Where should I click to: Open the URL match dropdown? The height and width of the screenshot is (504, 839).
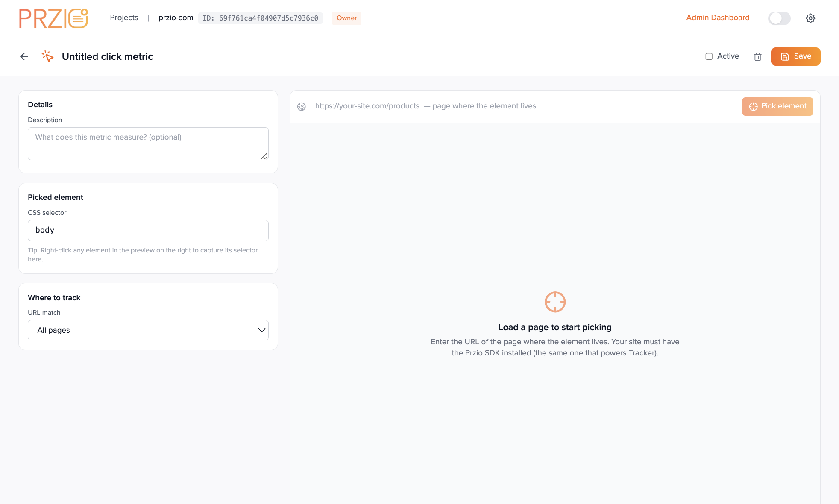pyautogui.click(x=148, y=330)
